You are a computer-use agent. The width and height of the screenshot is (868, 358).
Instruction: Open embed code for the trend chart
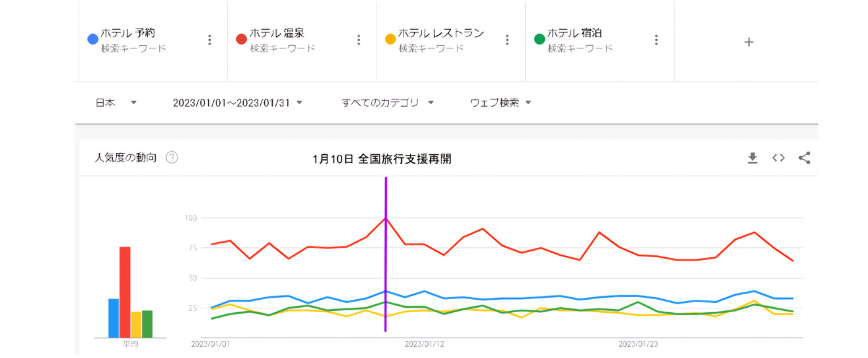[779, 158]
